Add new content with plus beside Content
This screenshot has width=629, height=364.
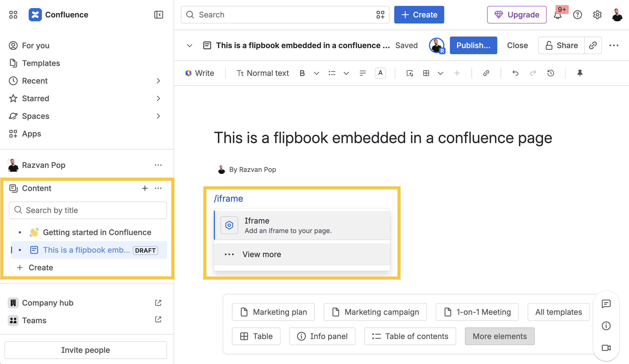click(145, 188)
